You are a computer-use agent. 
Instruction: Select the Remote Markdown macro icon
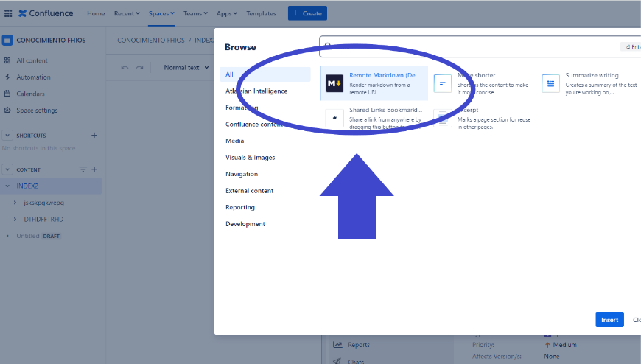click(x=334, y=84)
